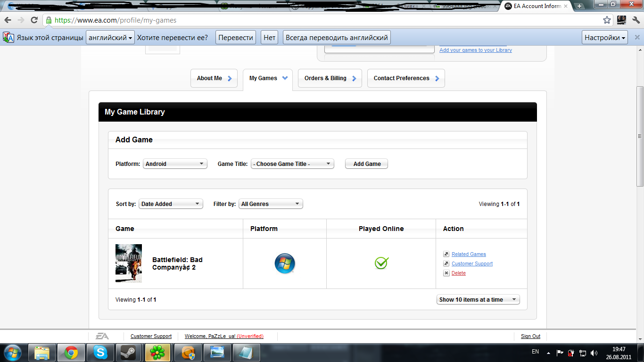644x362 pixels.
Task: Click the Всегда переводить английский button
Action: point(337,38)
